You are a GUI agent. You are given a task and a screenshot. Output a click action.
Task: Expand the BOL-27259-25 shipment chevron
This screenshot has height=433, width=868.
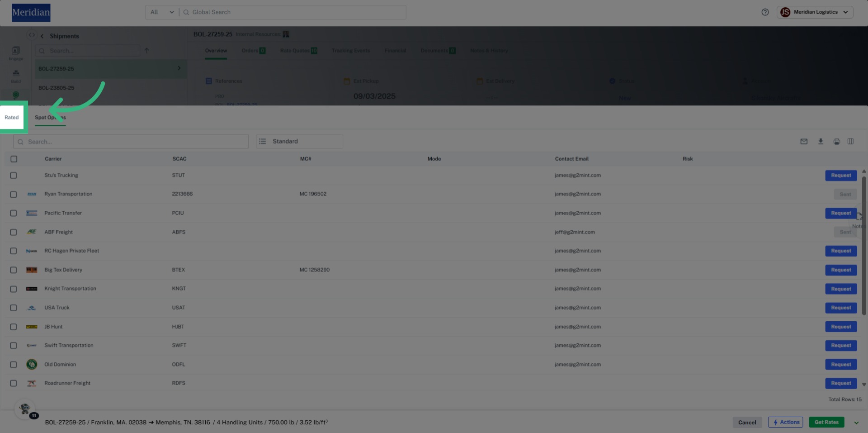pyautogui.click(x=179, y=68)
